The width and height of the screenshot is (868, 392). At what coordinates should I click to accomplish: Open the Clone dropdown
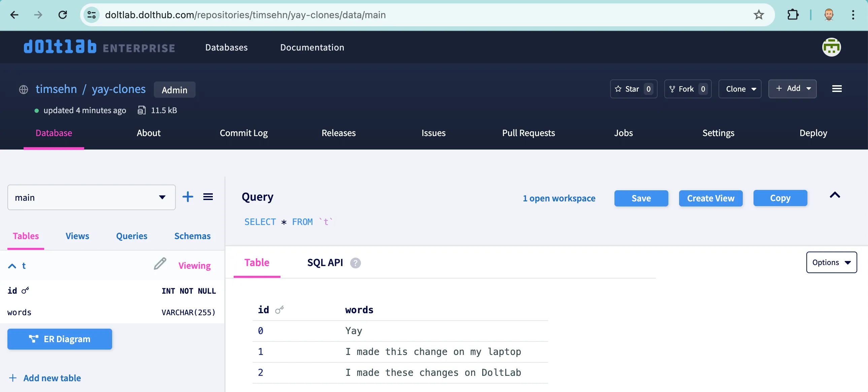click(740, 89)
